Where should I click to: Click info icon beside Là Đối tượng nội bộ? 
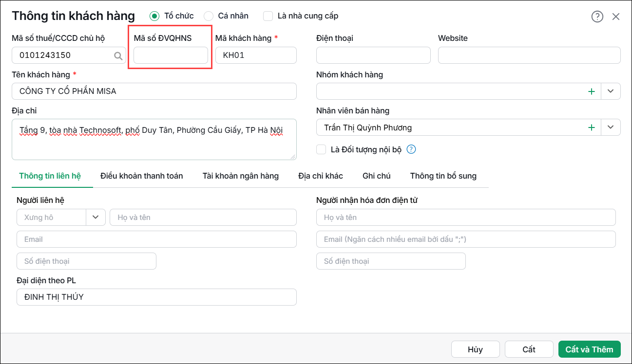pyautogui.click(x=411, y=149)
